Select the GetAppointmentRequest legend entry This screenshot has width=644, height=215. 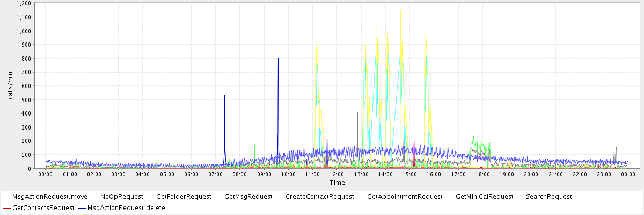pos(405,197)
